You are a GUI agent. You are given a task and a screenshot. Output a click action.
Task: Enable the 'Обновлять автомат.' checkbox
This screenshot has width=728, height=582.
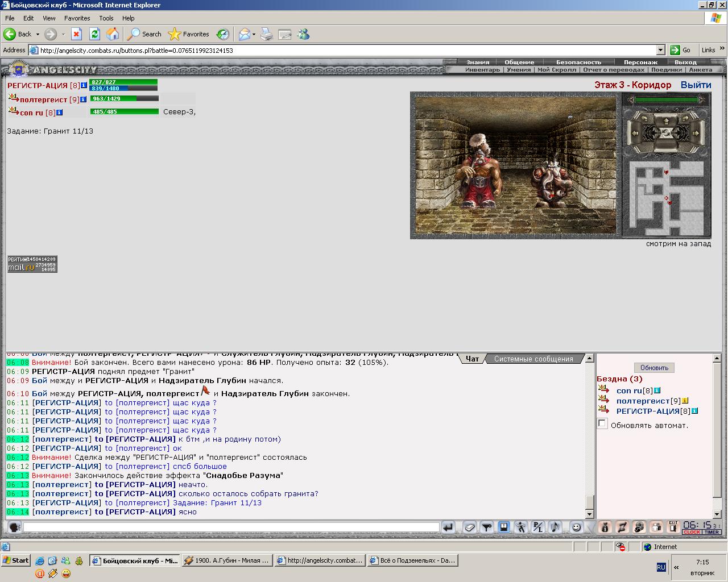(602, 423)
